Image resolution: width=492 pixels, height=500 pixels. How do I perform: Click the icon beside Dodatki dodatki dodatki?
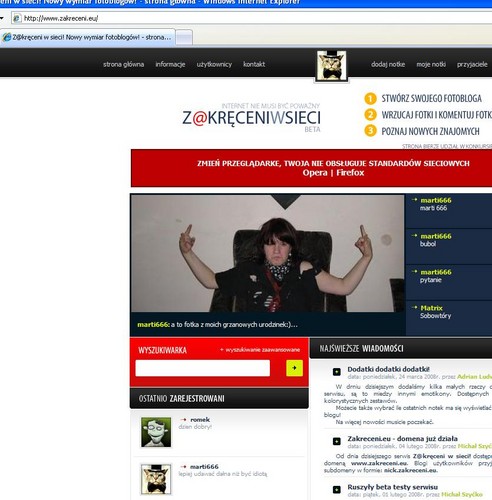337,372
